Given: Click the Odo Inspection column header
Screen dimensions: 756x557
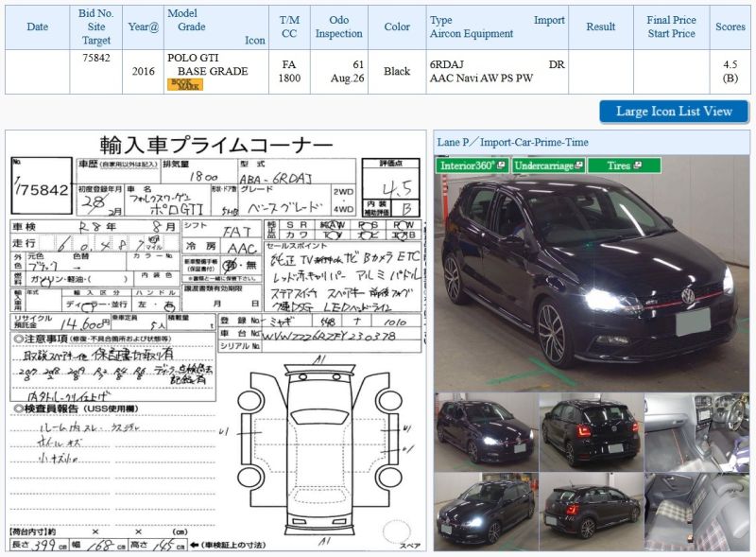Looking at the screenshot, I should [x=339, y=27].
